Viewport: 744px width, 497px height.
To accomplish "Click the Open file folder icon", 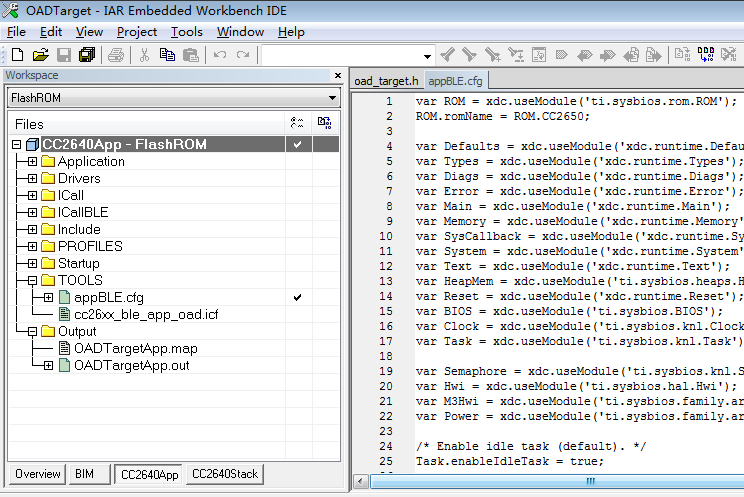I will [x=41, y=55].
